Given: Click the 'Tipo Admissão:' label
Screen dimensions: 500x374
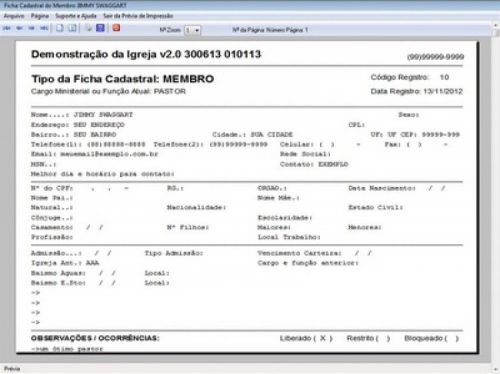Looking at the screenshot, I should point(174,253).
